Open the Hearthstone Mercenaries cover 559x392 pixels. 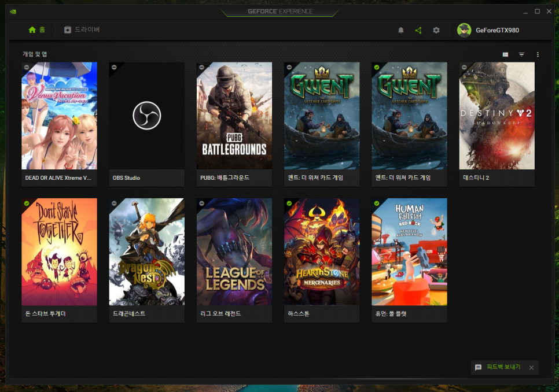click(322, 252)
